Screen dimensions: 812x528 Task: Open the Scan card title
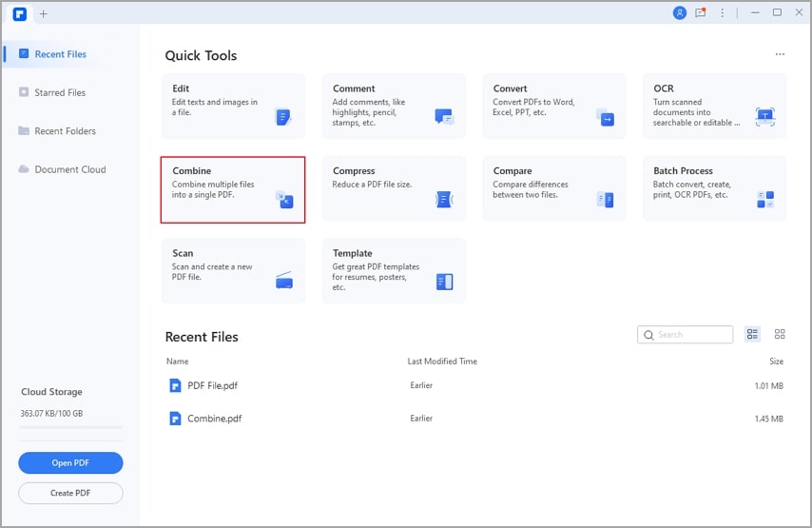183,253
